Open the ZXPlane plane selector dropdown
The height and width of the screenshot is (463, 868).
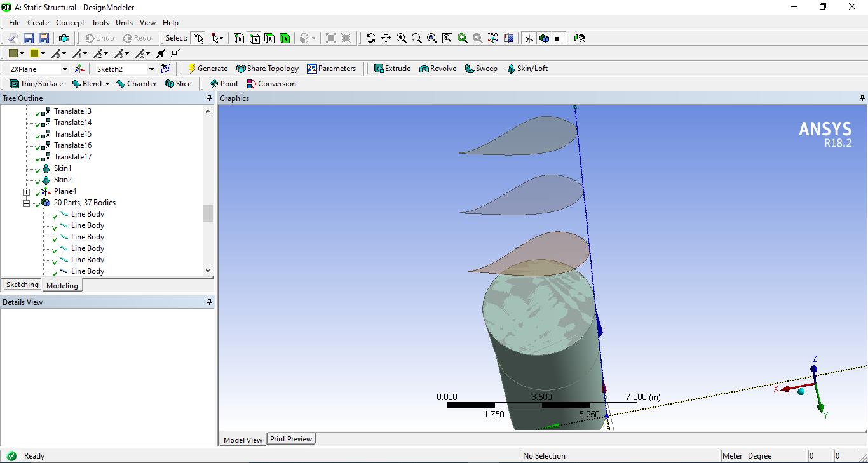tap(65, 69)
